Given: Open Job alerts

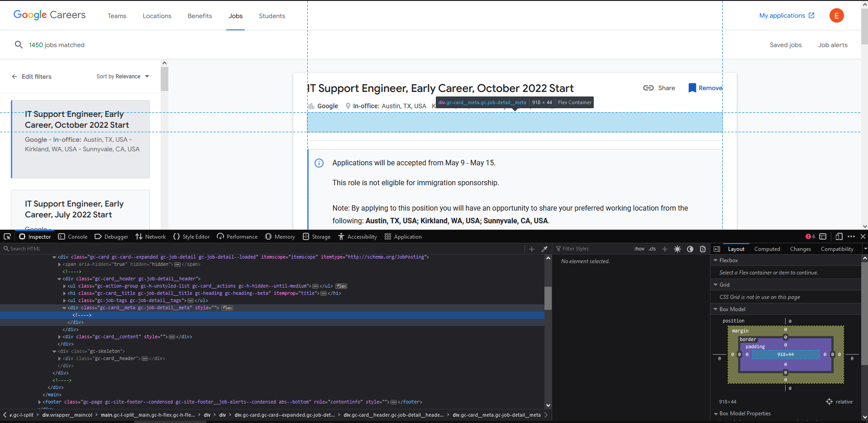Looking at the screenshot, I should point(832,45).
